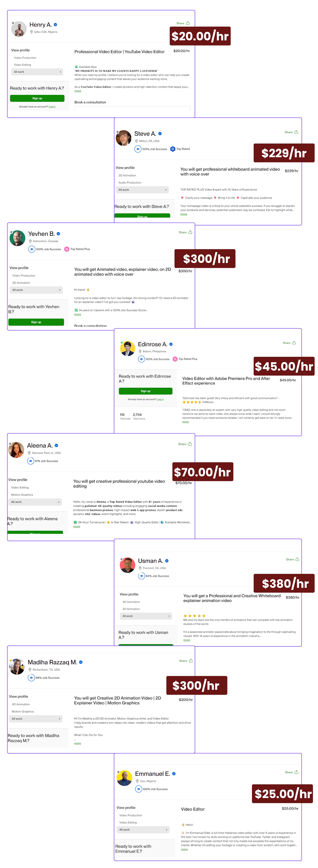The height and width of the screenshot is (868, 318).
Task: Click Share icon on Steve A. profile
Action: click(296, 132)
